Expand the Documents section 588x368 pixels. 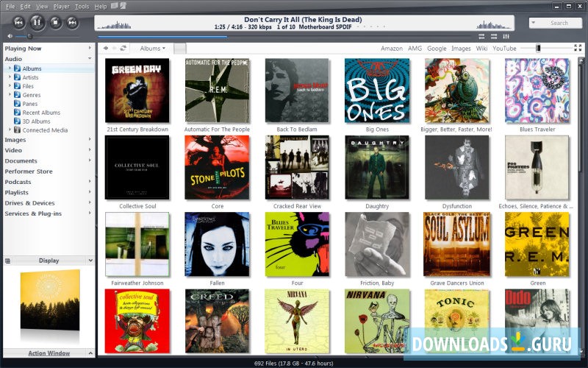click(x=90, y=160)
